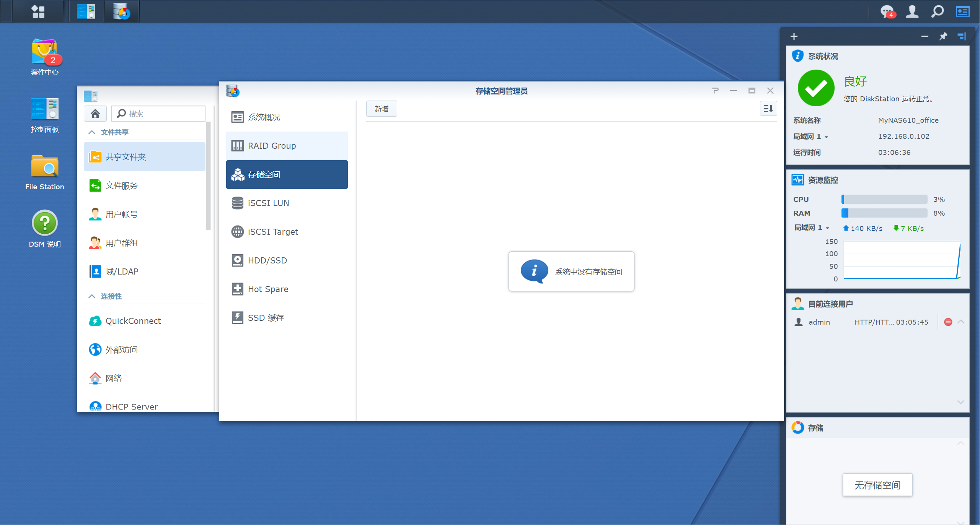
Task: Toggle the widgets panel icon in taskbar
Action: [962, 11]
